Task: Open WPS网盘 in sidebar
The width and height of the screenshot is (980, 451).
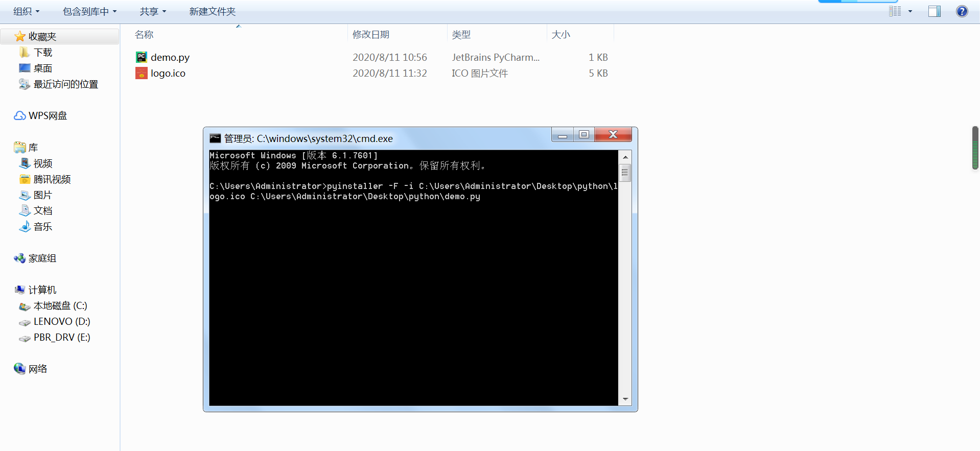Action: [48, 116]
